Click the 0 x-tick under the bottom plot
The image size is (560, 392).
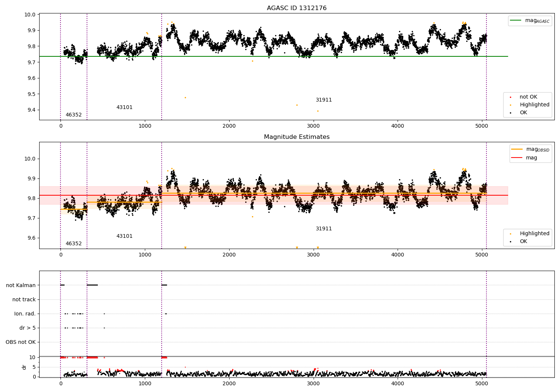pyautogui.click(x=60, y=383)
